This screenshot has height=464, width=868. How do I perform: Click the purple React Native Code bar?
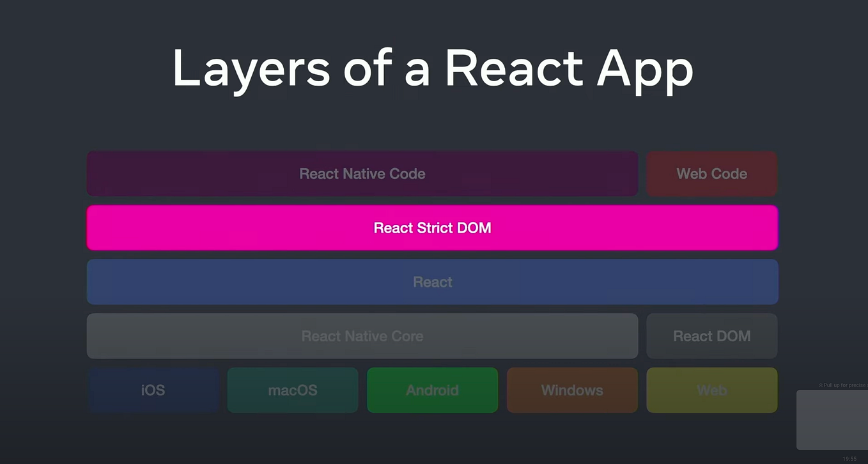pos(362,173)
